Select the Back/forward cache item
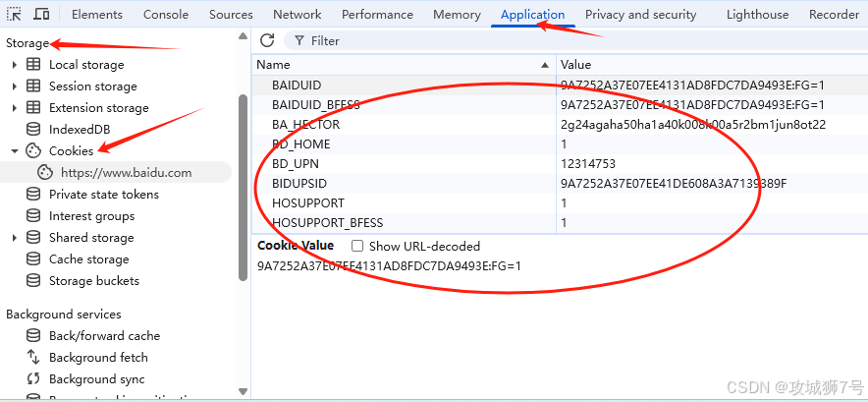 104,335
